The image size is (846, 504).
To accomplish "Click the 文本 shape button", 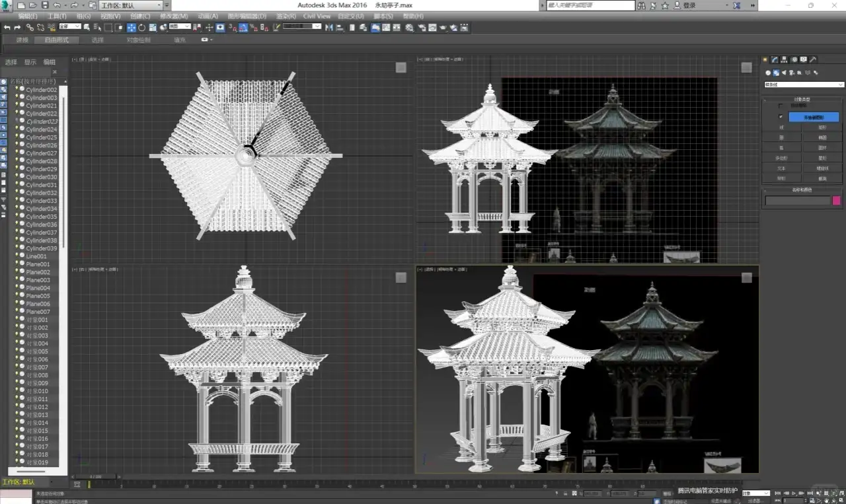I will tap(782, 168).
